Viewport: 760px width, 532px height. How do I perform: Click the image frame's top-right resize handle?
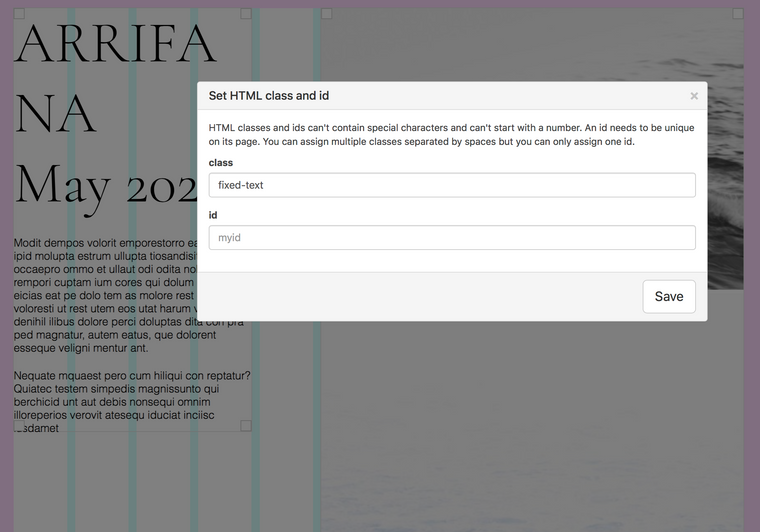738,14
